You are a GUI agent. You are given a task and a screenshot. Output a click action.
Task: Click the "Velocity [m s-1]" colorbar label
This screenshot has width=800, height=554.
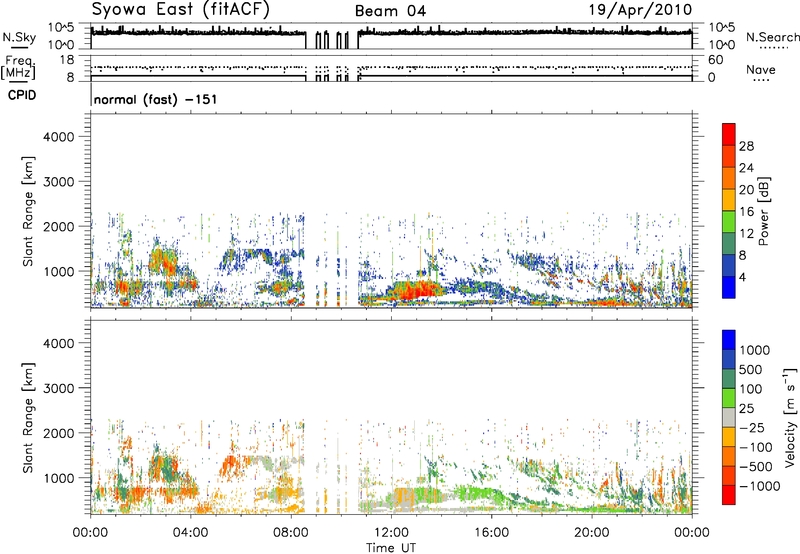790,417
